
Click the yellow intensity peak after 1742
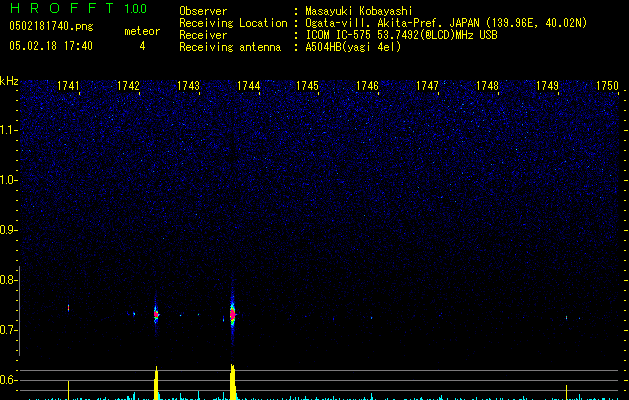pos(156,383)
